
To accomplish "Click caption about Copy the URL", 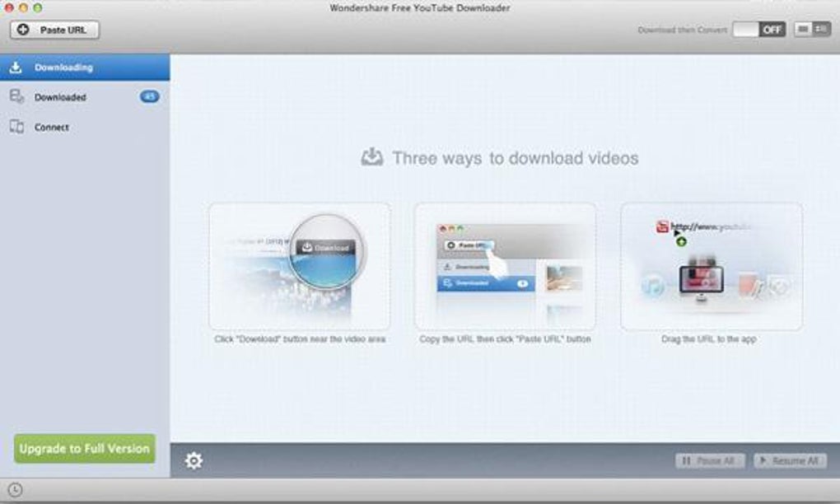I will point(505,339).
